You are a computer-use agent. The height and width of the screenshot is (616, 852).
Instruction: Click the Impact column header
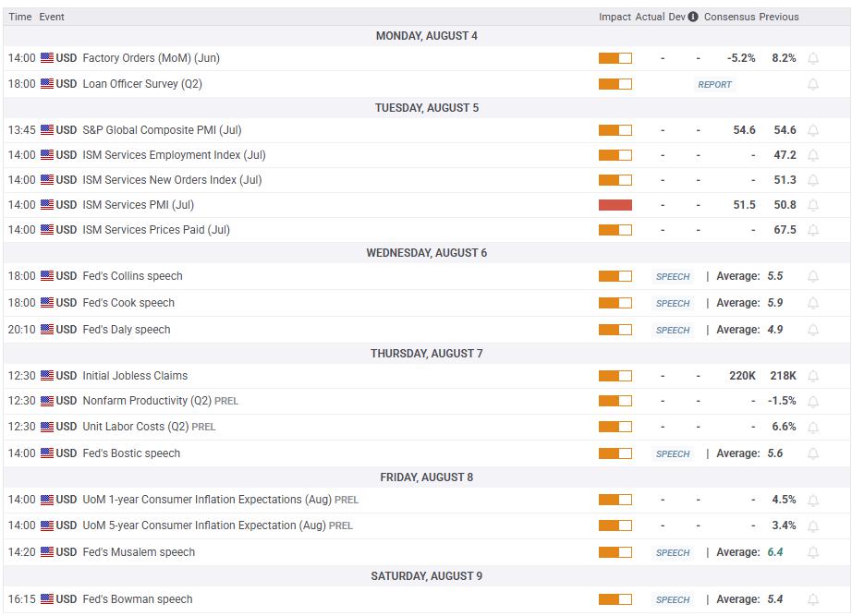coord(615,17)
